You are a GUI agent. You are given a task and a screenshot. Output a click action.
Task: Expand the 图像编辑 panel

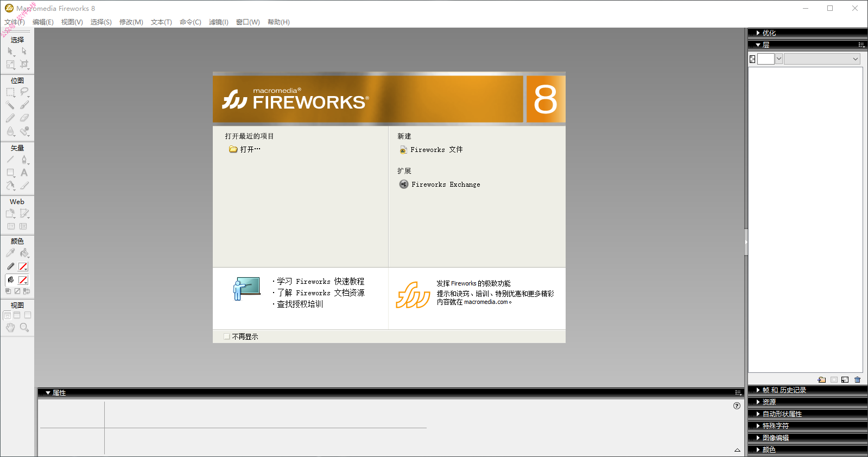(x=758, y=438)
